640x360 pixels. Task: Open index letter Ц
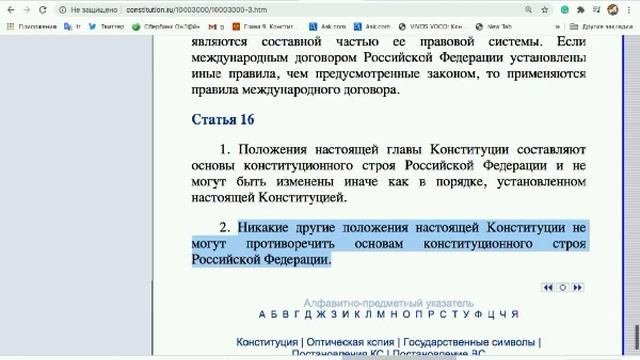coord(491,314)
